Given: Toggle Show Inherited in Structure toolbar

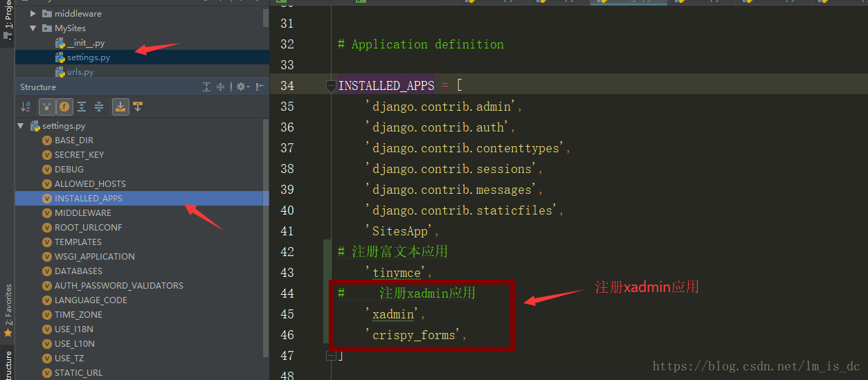Looking at the screenshot, I should [x=46, y=107].
